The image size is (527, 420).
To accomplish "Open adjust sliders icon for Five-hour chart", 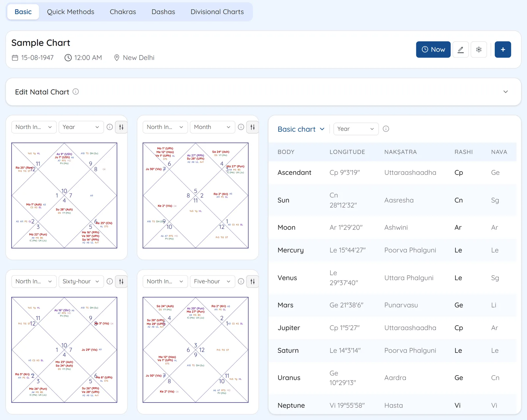I will click(x=252, y=281).
